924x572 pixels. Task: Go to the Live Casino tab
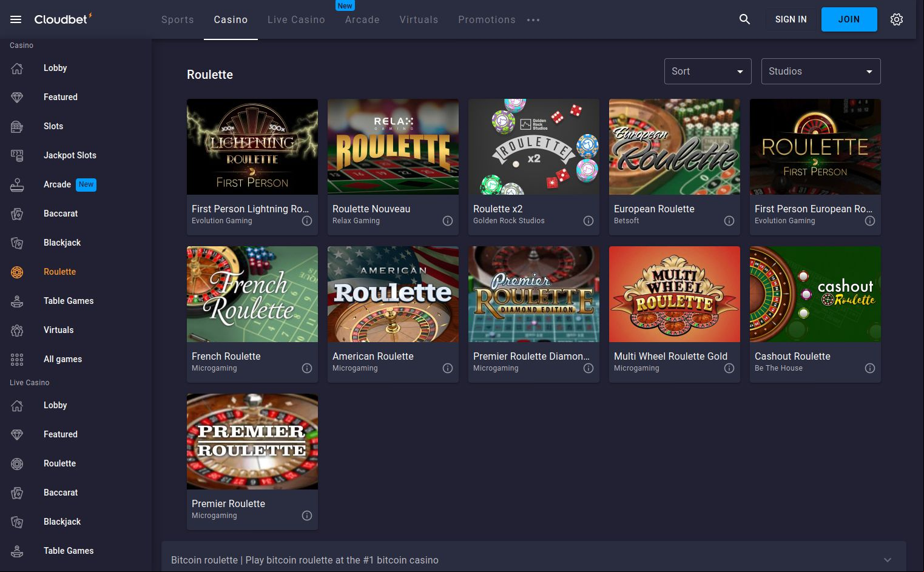coord(296,19)
